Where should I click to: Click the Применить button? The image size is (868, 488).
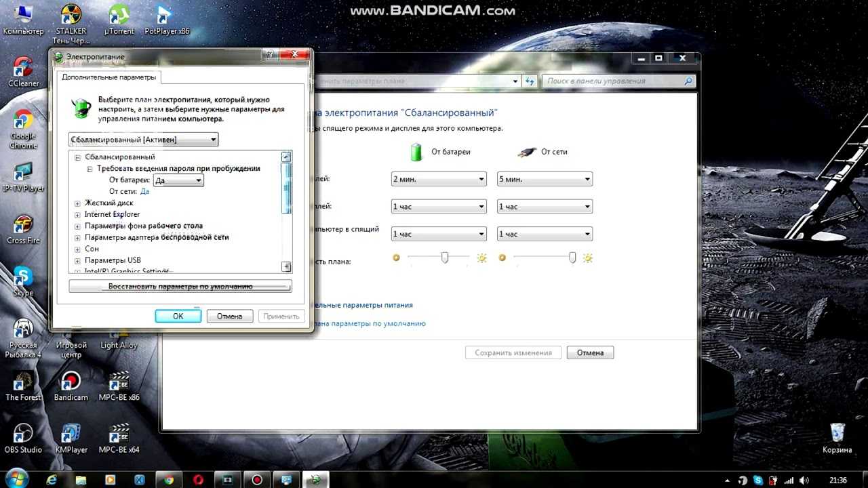(281, 316)
